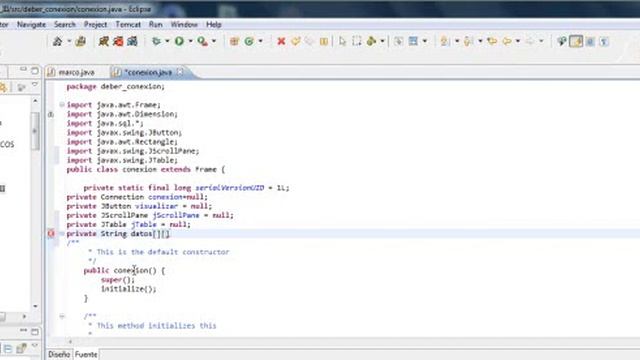This screenshot has height=360, width=640.
Task: Create a new Java package icon
Action: pos(234,41)
